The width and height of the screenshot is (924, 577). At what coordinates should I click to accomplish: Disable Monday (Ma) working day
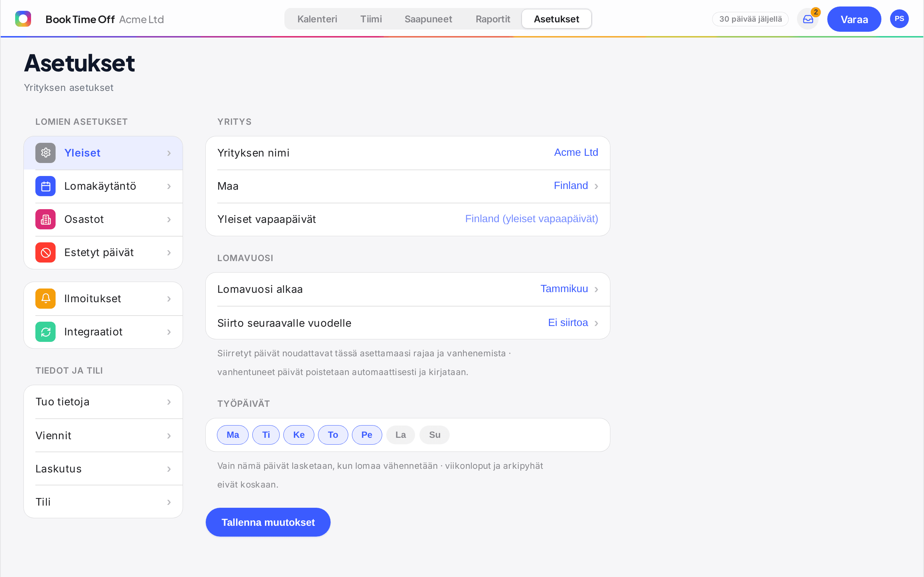point(232,435)
